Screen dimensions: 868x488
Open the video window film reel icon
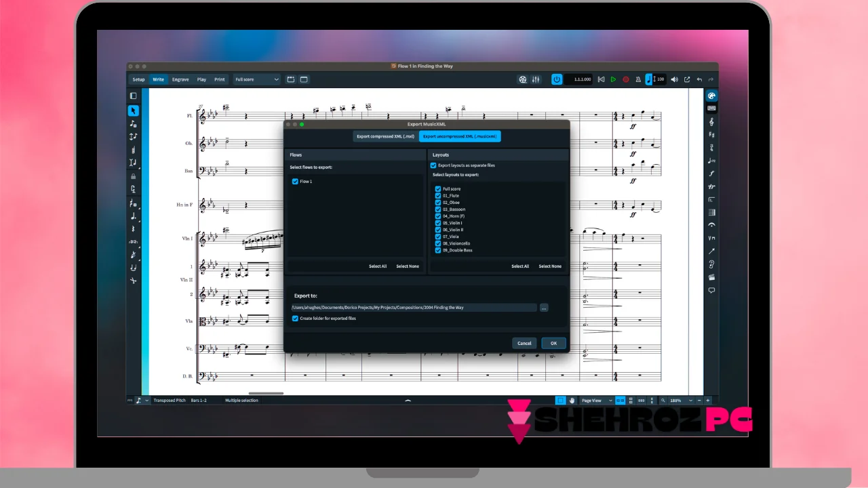(523, 79)
